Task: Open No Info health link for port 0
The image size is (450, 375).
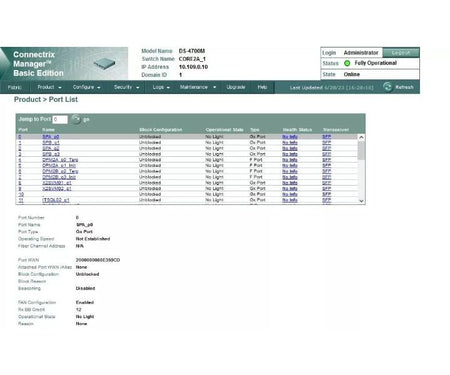Action: (290, 137)
